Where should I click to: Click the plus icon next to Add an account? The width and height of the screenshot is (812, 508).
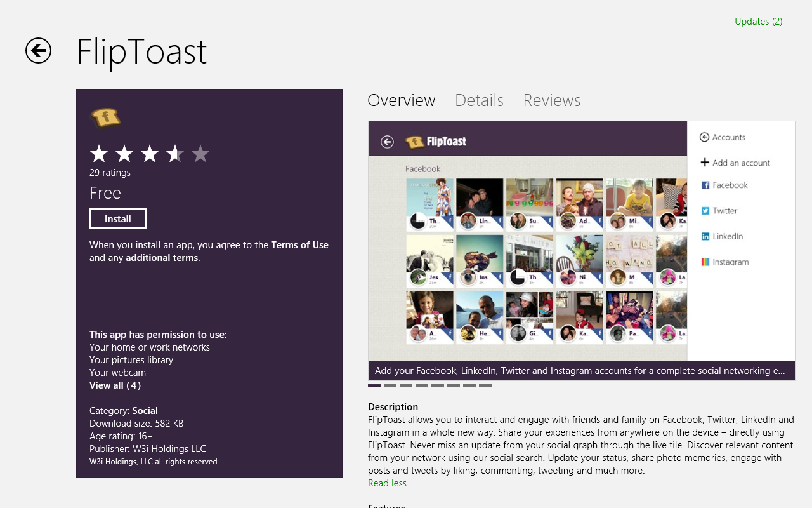pyautogui.click(x=704, y=163)
